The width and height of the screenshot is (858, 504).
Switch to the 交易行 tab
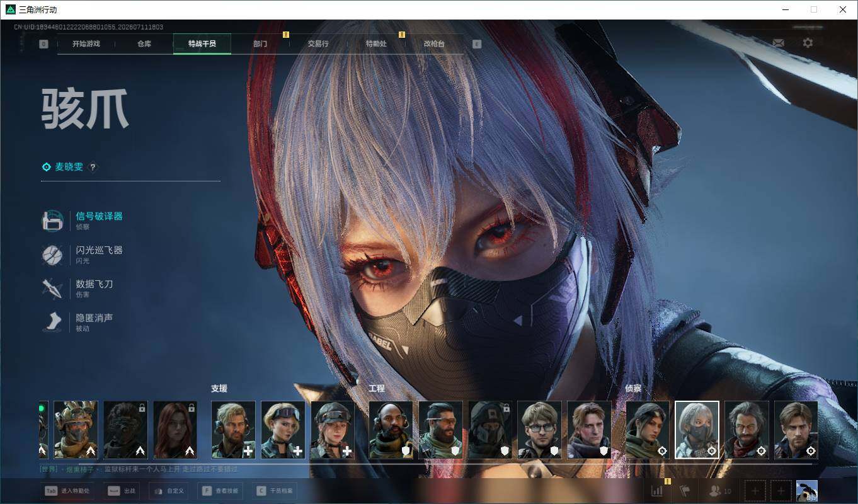coord(318,44)
